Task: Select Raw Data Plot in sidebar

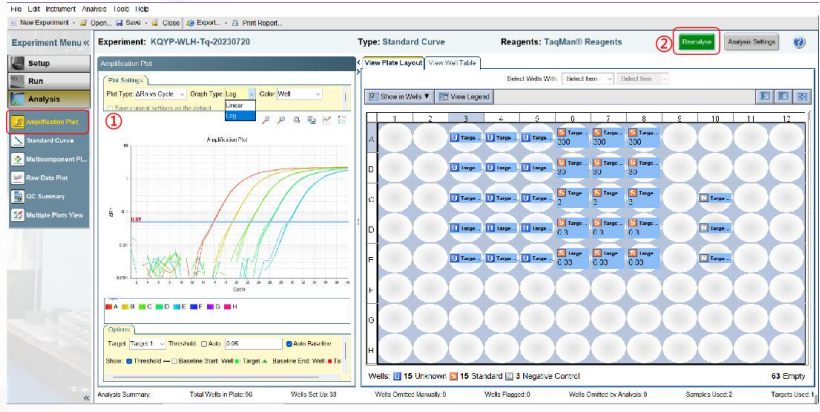Action: (x=52, y=177)
